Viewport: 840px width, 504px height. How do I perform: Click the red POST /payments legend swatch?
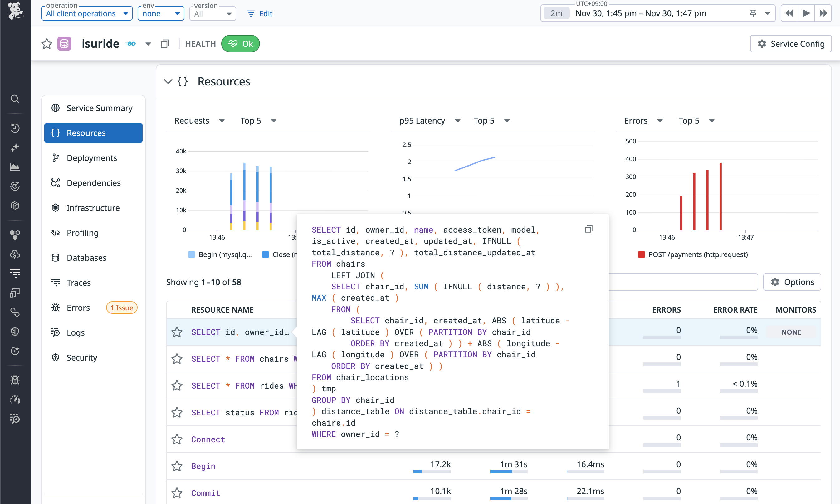tap(641, 254)
